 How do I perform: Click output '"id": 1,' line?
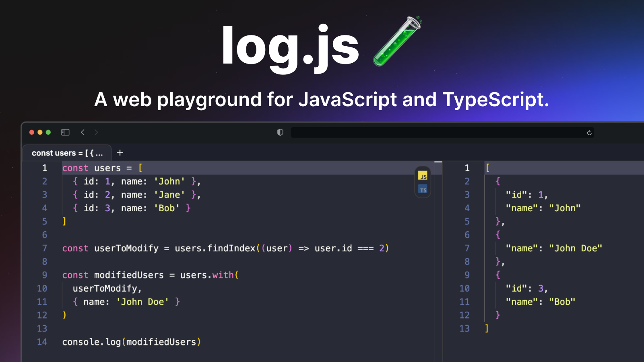coord(526,195)
